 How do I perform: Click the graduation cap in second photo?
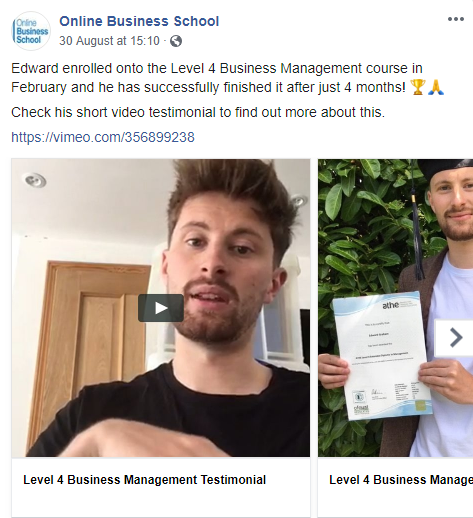[445, 168]
